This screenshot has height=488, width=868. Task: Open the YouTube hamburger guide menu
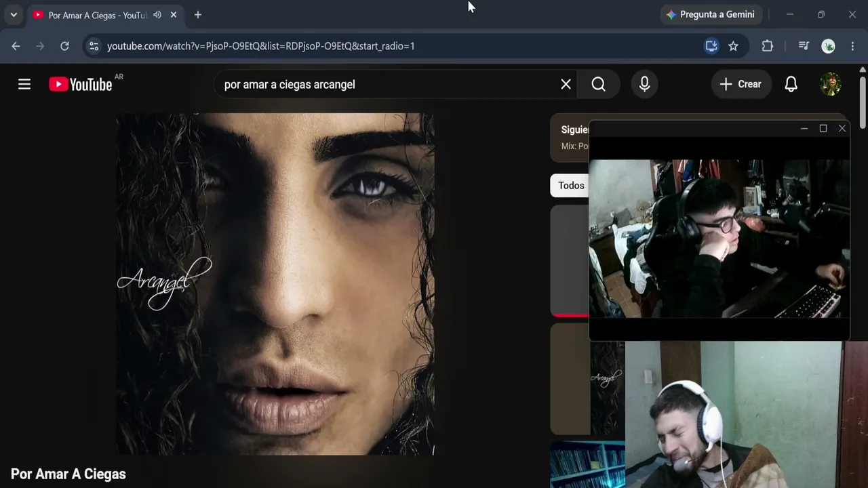click(24, 84)
